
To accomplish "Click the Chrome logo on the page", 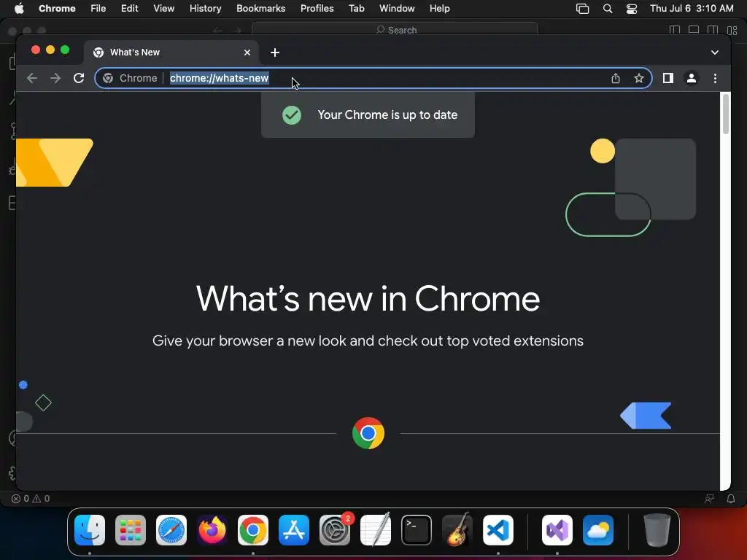I will pyautogui.click(x=368, y=433).
